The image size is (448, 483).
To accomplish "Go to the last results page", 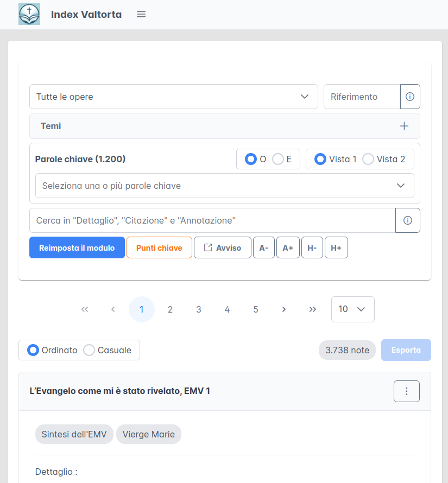I will [x=312, y=309].
